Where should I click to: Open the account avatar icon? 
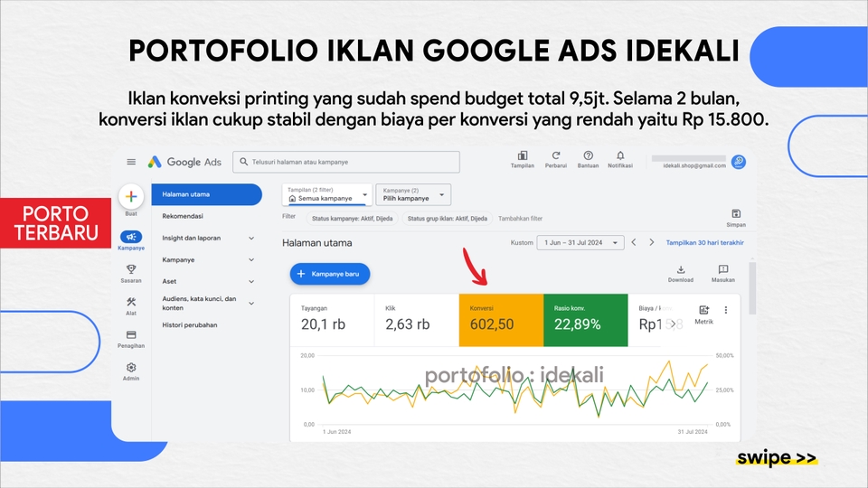point(739,162)
